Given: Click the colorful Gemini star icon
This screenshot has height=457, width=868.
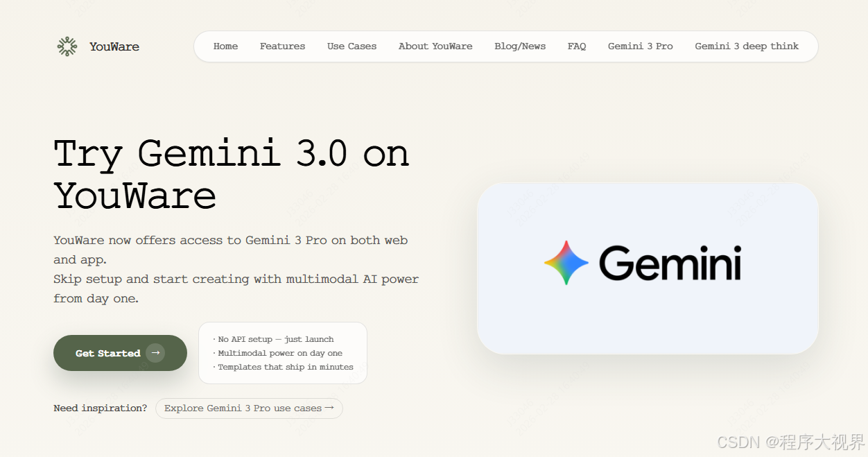Looking at the screenshot, I should (566, 263).
